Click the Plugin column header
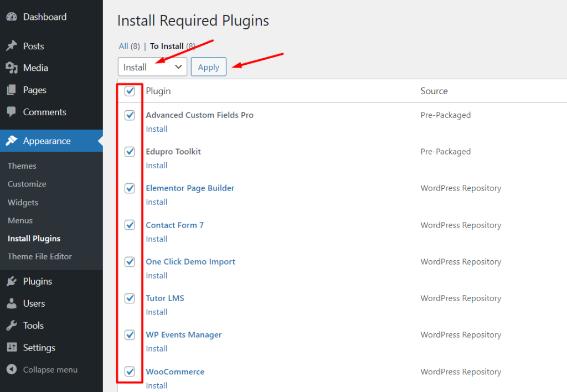Image resolution: width=567 pixels, height=392 pixels. click(158, 91)
